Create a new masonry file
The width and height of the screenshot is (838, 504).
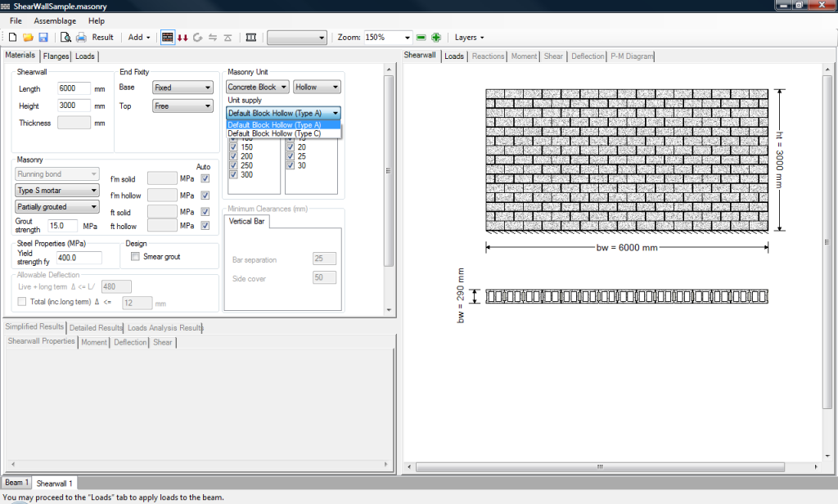[x=12, y=37]
